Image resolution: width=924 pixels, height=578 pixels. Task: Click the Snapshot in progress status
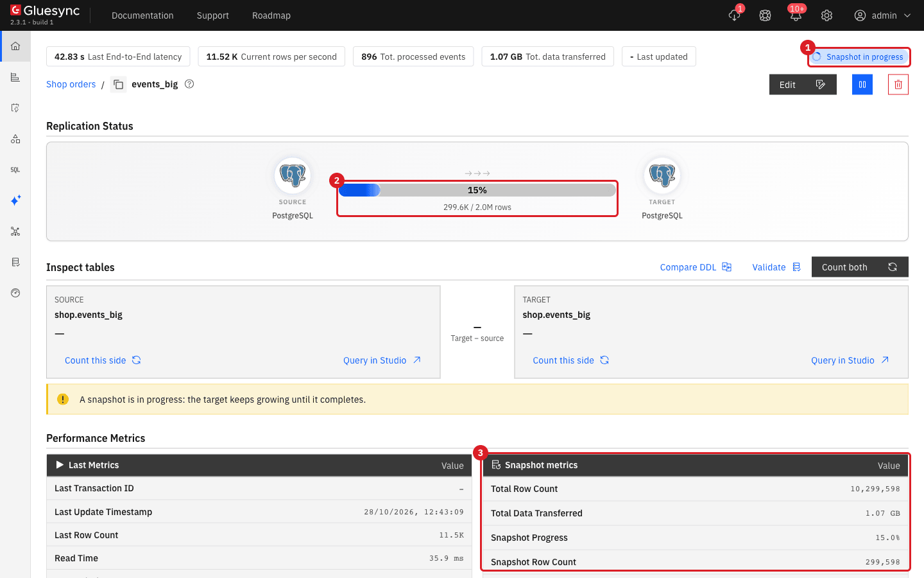tap(859, 57)
